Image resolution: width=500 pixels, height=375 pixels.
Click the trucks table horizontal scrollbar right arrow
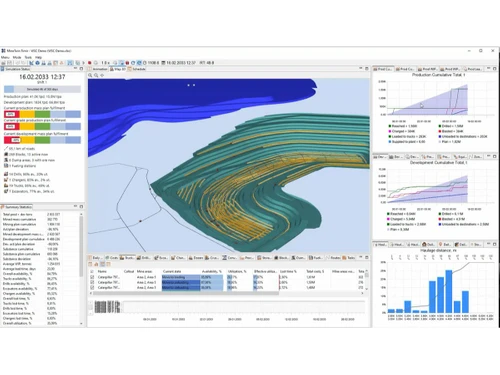click(362, 293)
